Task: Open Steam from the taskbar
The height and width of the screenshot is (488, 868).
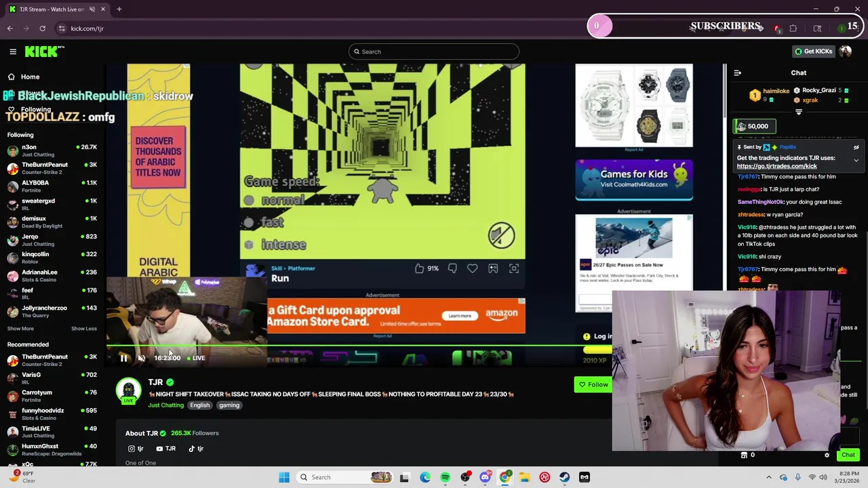Action: coord(564,477)
